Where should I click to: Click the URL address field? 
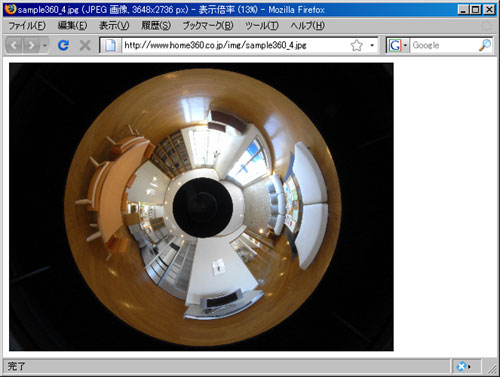click(x=235, y=45)
